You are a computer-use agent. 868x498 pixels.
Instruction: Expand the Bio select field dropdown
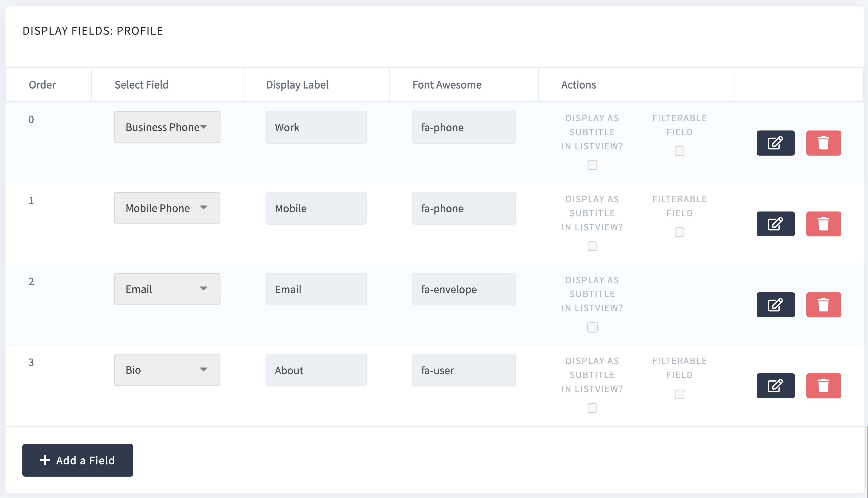[167, 370]
